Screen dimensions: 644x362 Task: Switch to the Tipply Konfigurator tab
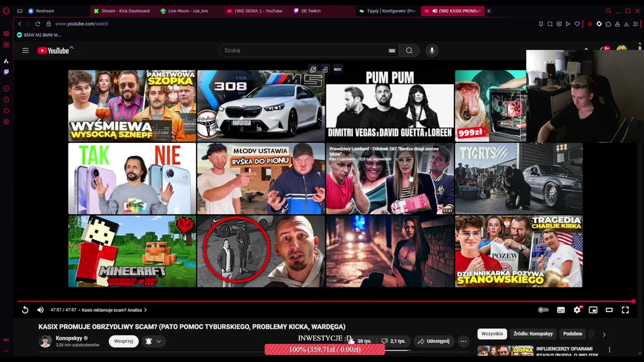point(387,11)
